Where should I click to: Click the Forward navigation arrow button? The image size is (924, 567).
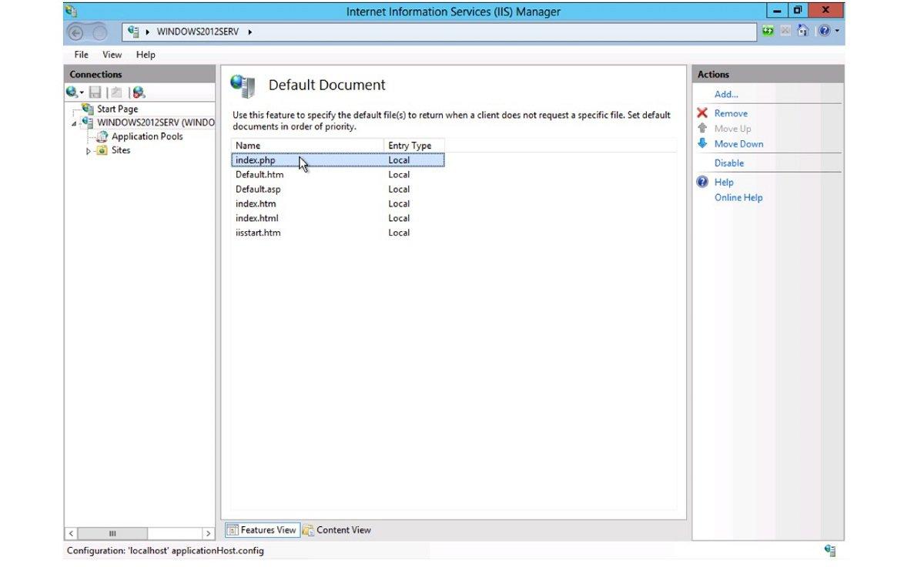click(99, 33)
